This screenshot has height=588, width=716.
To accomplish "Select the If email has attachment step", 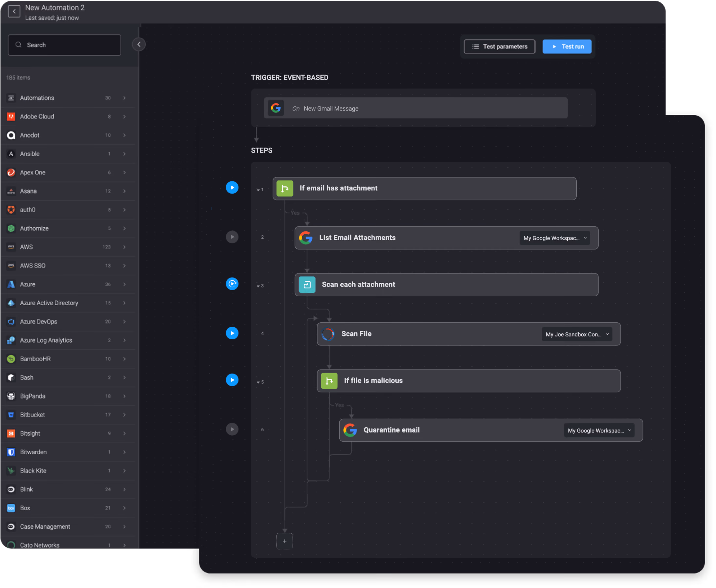I will pyautogui.click(x=425, y=189).
